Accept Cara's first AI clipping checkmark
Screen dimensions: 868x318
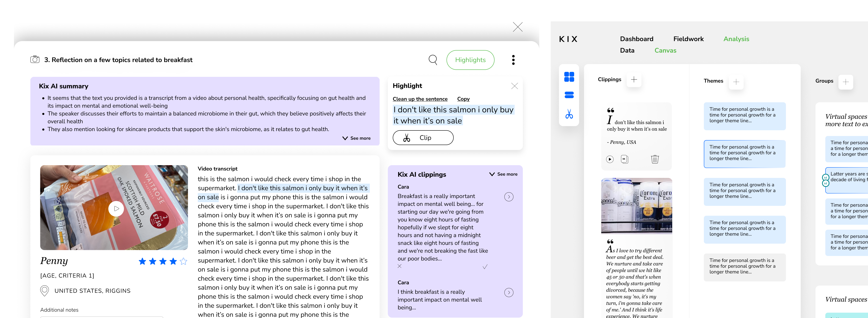pos(485,267)
